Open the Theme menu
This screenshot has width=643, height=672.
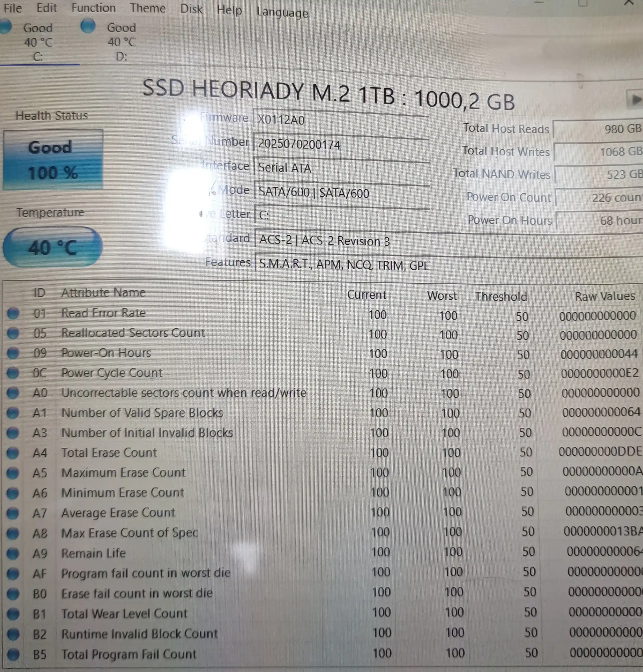[x=148, y=8]
